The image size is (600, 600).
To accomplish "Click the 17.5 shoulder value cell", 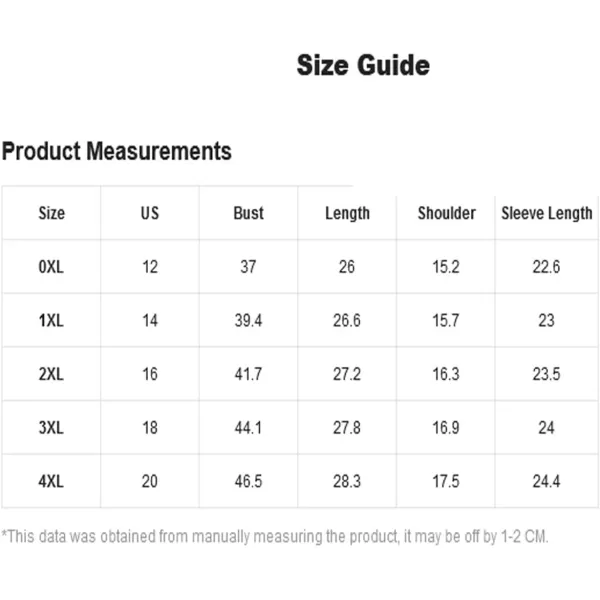I will [x=446, y=481].
